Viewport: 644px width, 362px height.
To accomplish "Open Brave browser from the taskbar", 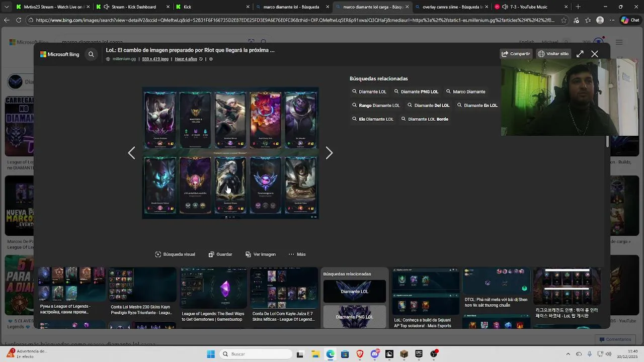I will (360, 354).
